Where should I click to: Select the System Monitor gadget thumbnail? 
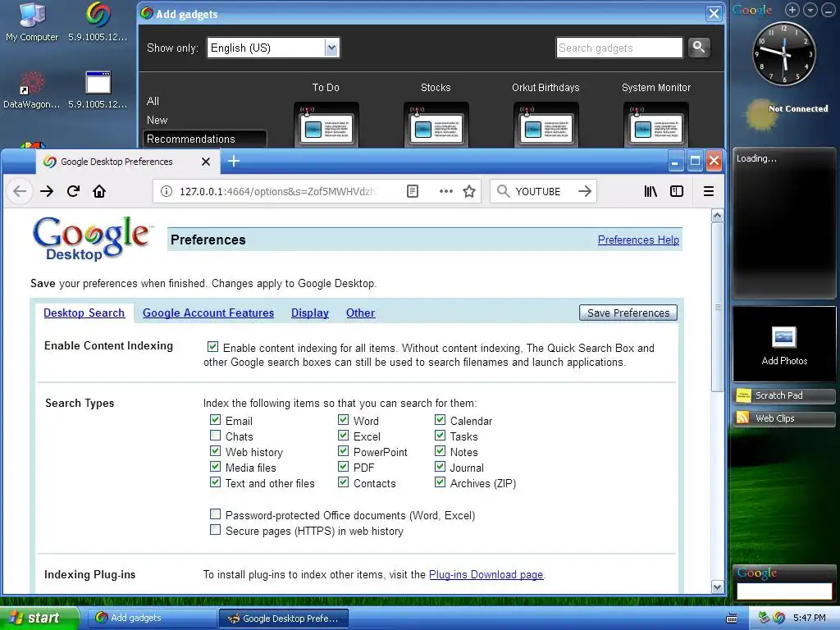656,125
